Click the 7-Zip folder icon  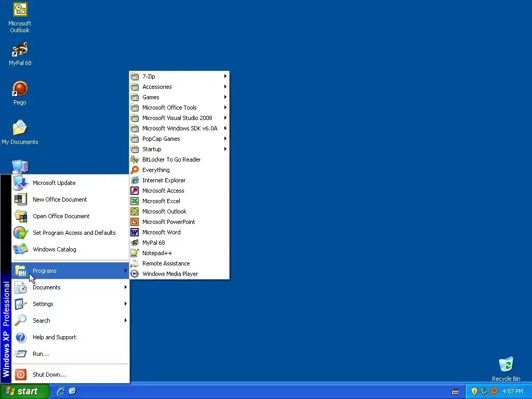[x=135, y=76]
